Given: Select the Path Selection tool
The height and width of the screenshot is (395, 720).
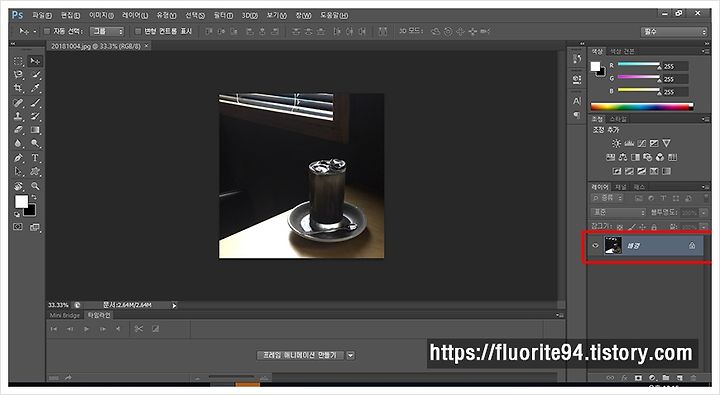Looking at the screenshot, I should [18, 172].
